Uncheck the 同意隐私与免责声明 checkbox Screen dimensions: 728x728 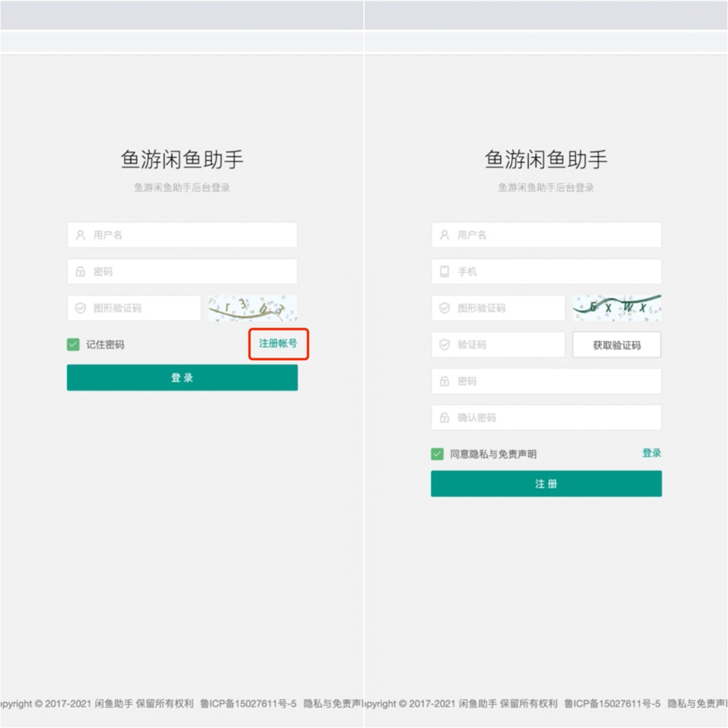point(437,454)
